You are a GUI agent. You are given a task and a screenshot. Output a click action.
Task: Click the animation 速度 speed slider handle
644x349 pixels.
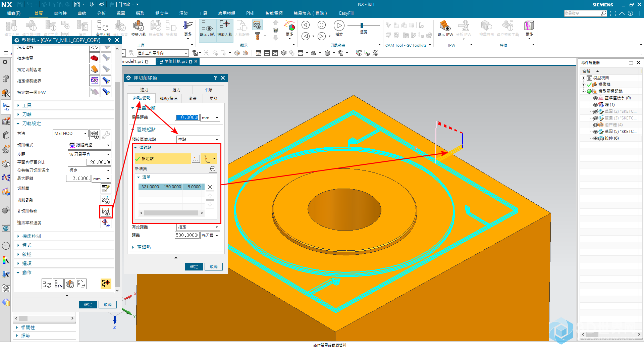(362, 25)
